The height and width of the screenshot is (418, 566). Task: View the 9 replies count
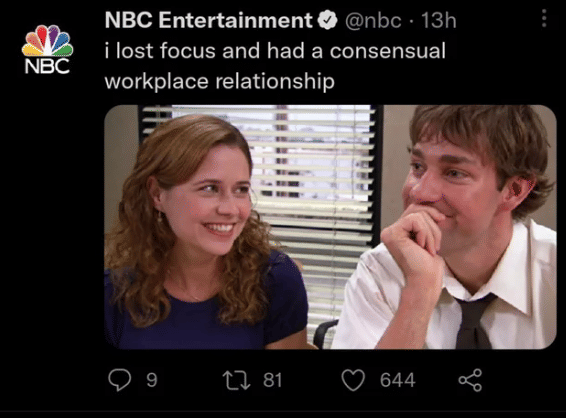click(152, 380)
